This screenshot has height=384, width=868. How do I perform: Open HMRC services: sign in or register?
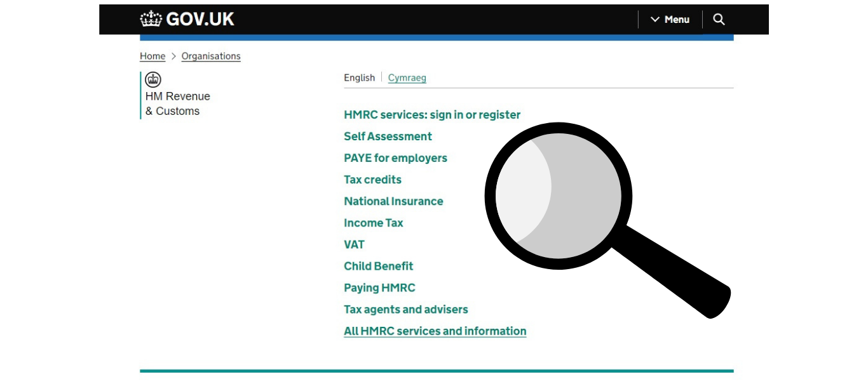click(x=432, y=115)
